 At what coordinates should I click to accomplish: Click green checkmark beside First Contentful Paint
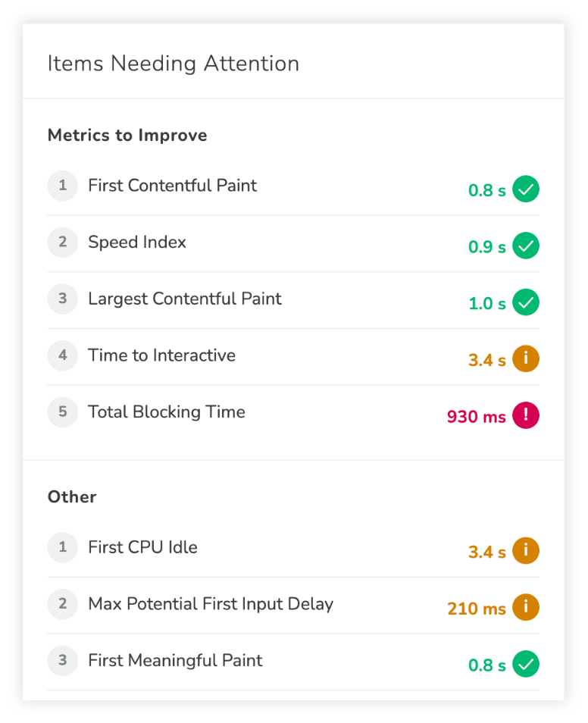(526, 189)
